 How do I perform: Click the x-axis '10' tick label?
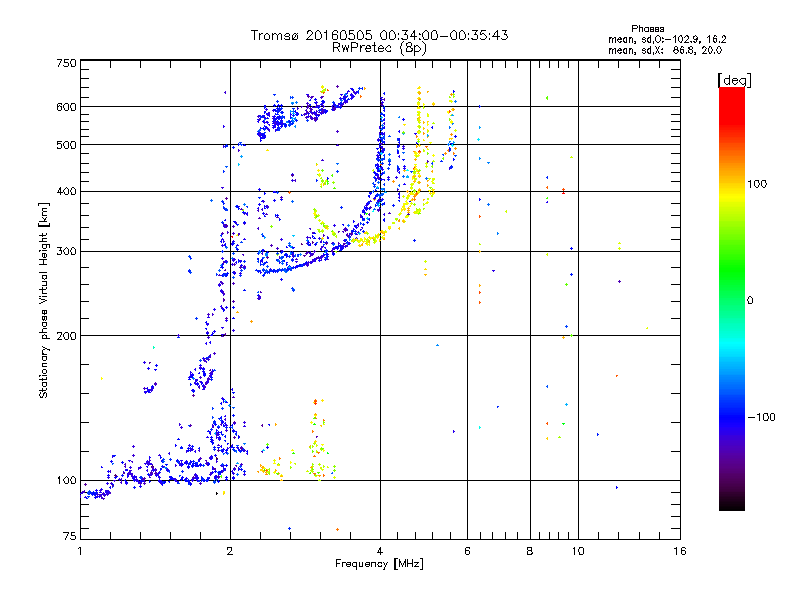tap(578, 551)
